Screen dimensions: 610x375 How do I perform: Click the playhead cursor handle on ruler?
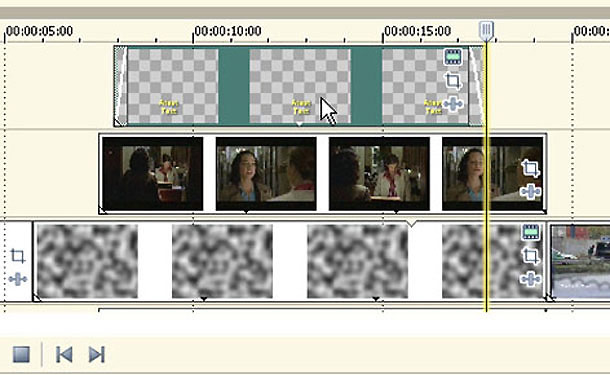click(486, 31)
